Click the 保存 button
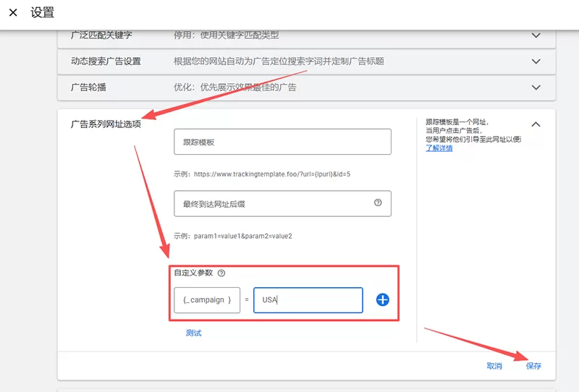 [x=533, y=366]
